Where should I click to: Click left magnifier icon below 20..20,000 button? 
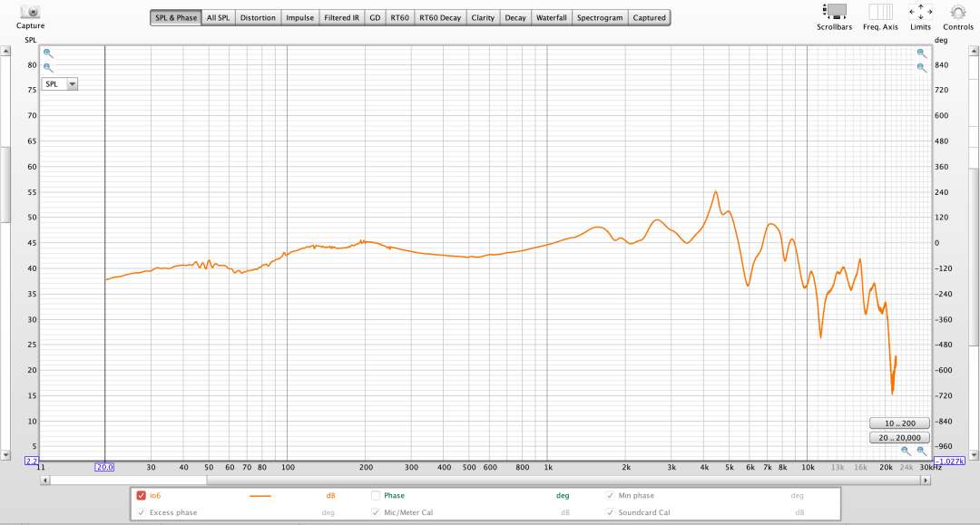point(905,451)
